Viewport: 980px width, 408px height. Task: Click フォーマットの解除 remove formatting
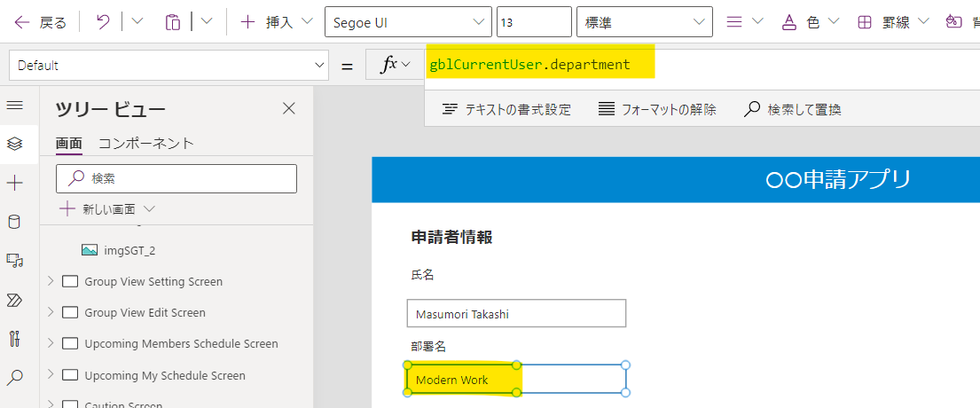click(x=657, y=110)
